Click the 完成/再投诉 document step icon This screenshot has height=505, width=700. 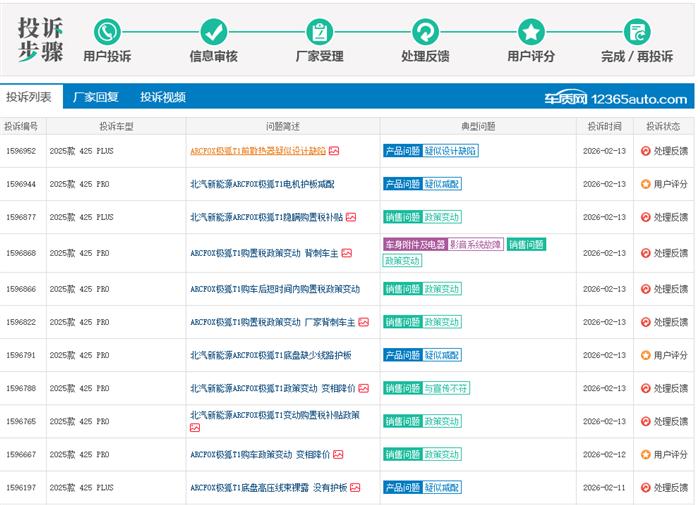click(637, 31)
